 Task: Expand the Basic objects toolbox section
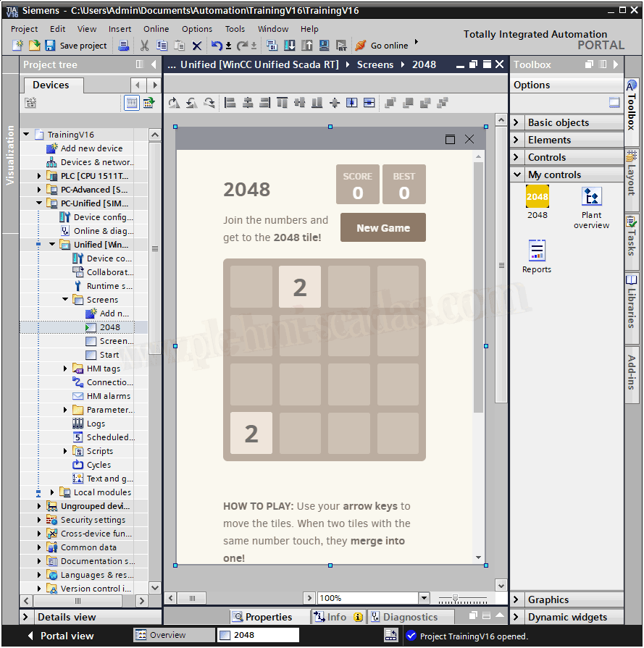[517, 122]
